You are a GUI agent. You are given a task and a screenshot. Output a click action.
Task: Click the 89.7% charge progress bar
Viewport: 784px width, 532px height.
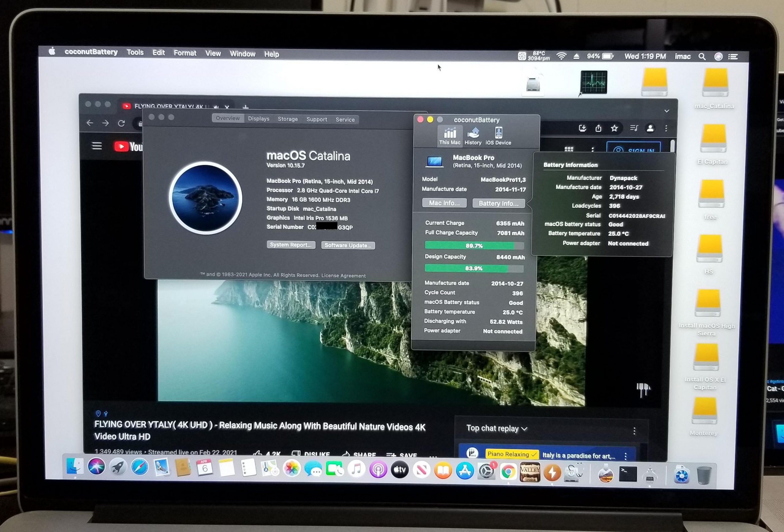tap(474, 246)
